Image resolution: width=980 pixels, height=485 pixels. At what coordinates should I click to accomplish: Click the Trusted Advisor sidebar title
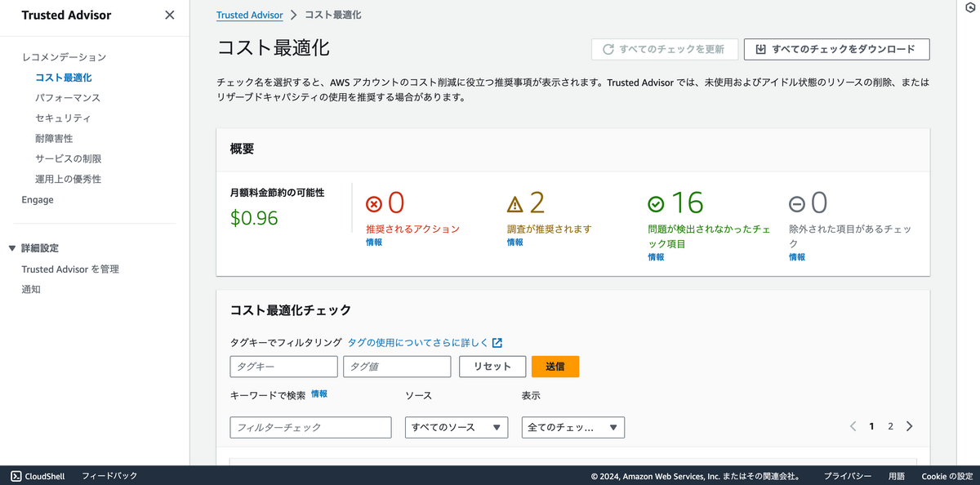(x=66, y=15)
